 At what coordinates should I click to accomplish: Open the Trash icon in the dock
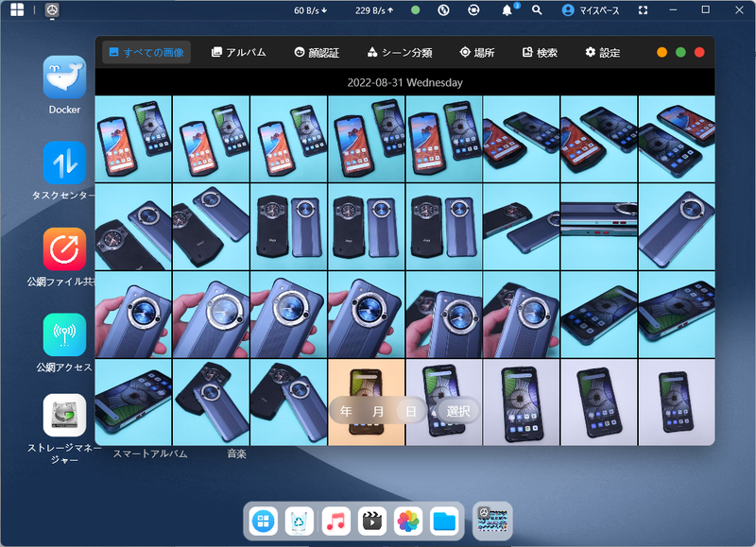[x=300, y=521]
